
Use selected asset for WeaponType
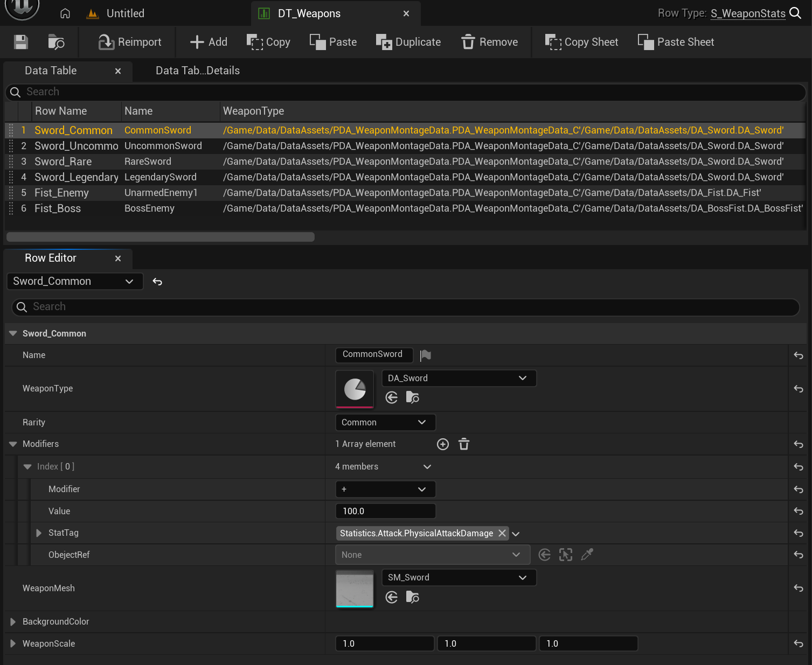pos(392,397)
